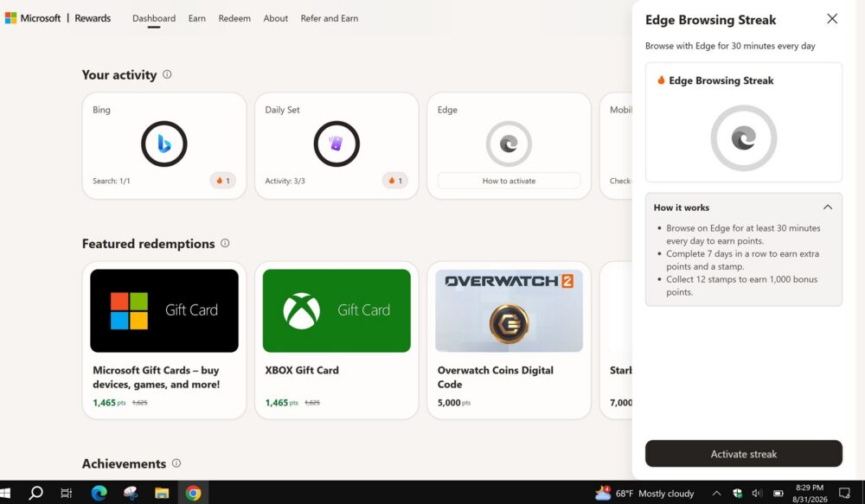
Task: Open the pinned app beside Edge in taskbar
Action: (x=131, y=493)
